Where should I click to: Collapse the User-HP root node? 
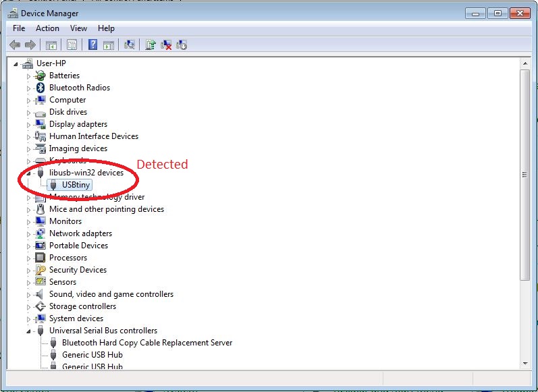(x=15, y=64)
